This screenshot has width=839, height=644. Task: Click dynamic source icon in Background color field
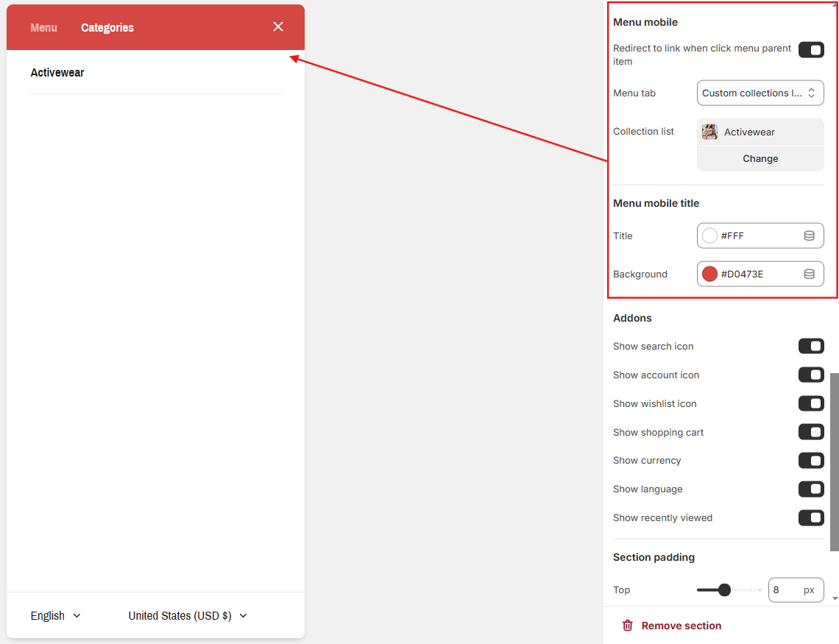click(809, 275)
